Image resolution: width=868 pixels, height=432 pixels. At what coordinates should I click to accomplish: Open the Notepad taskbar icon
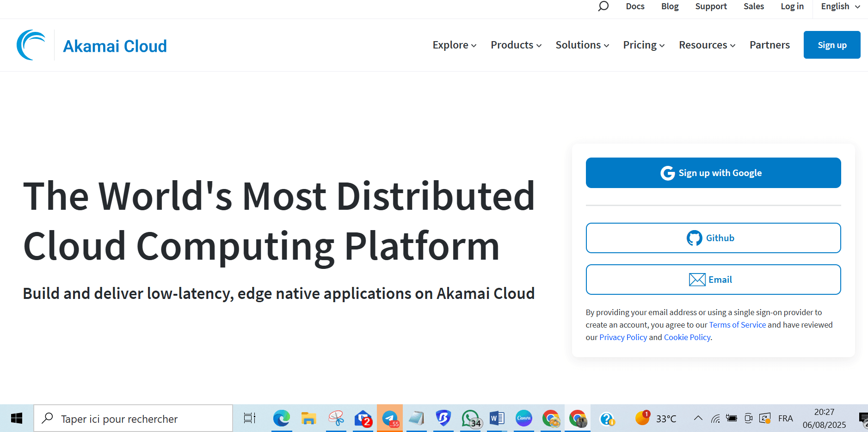[x=417, y=419]
